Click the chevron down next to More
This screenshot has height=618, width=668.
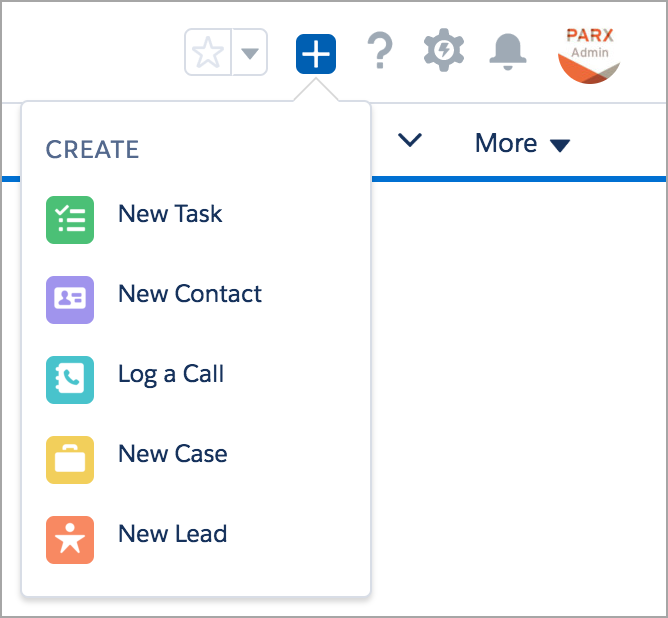click(410, 142)
